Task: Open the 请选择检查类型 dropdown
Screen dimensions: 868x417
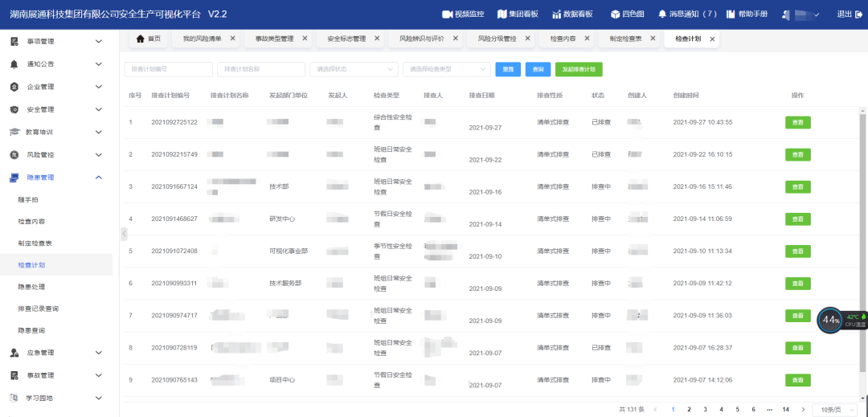Action: (x=446, y=70)
